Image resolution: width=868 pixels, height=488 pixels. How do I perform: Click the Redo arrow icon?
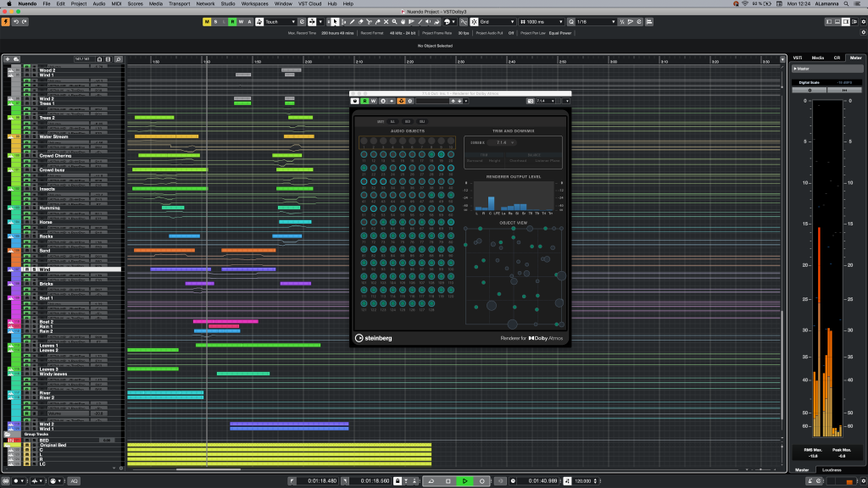click(x=25, y=22)
